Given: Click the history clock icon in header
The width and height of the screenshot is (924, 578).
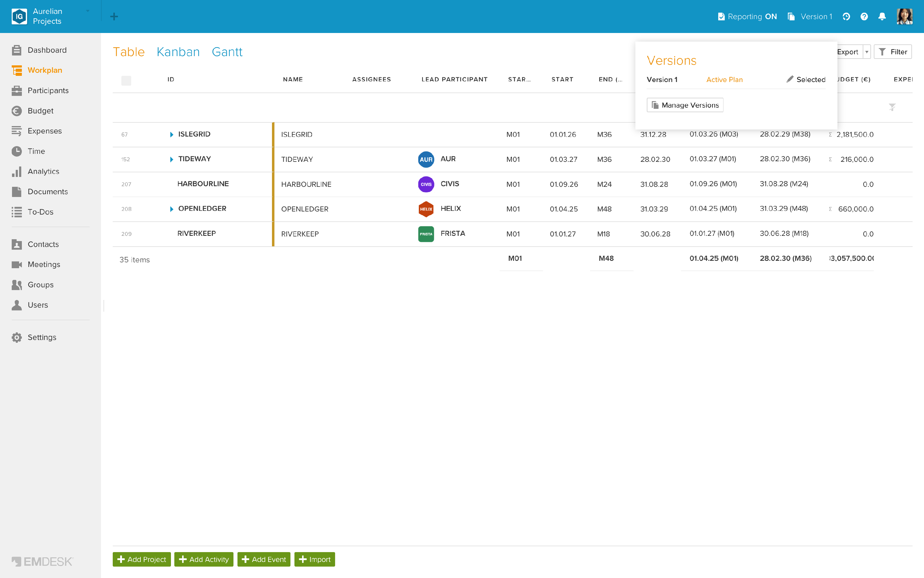Looking at the screenshot, I should [846, 16].
